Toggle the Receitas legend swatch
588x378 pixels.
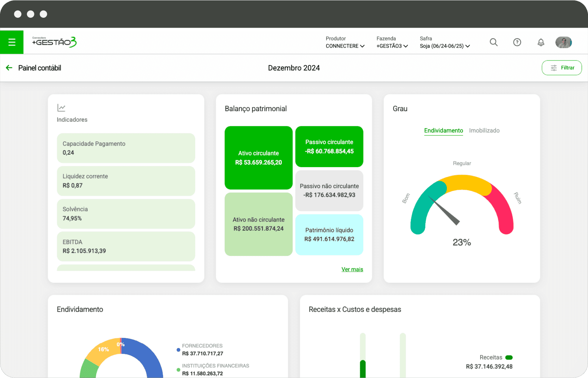[509, 357]
